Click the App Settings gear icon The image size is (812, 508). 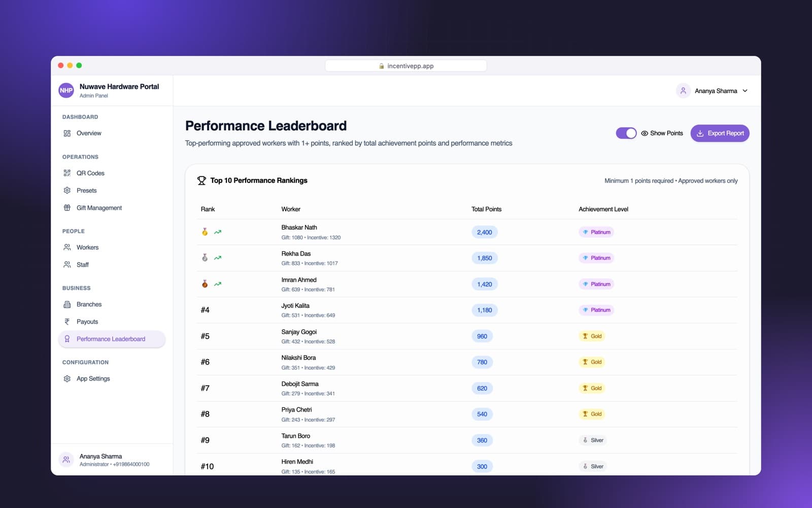point(67,378)
